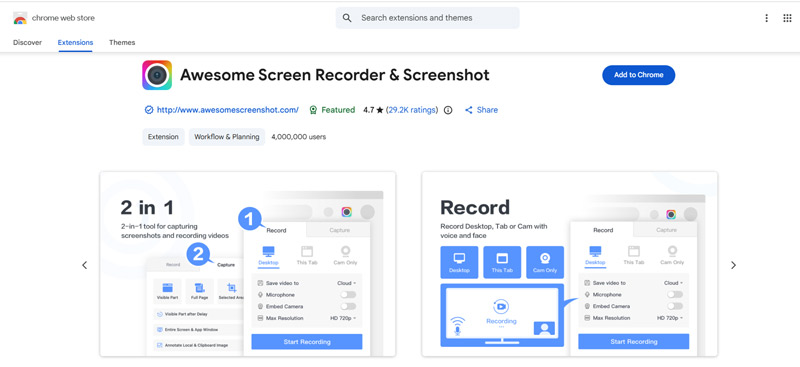Open the Record screenshot thumbnail

pos(569,264)
